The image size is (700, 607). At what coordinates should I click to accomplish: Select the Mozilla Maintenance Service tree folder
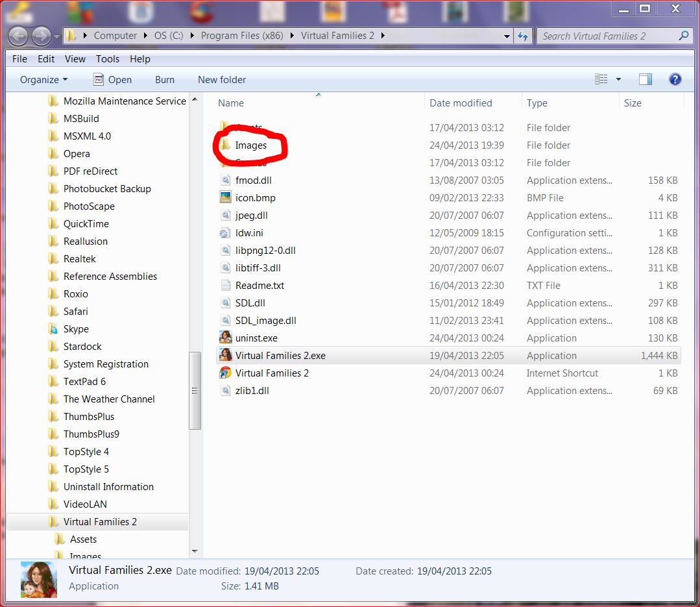[117, 101]
